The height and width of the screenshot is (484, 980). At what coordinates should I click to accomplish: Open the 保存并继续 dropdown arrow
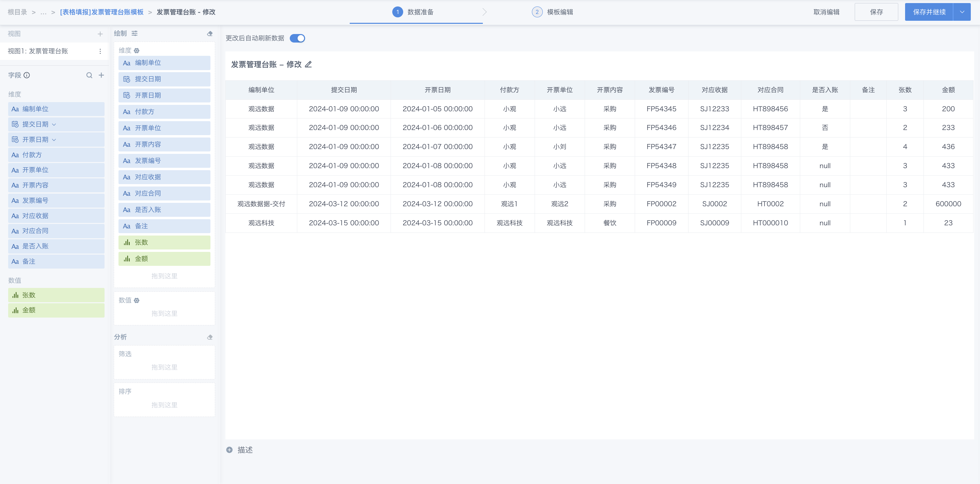tap(962, 12)
